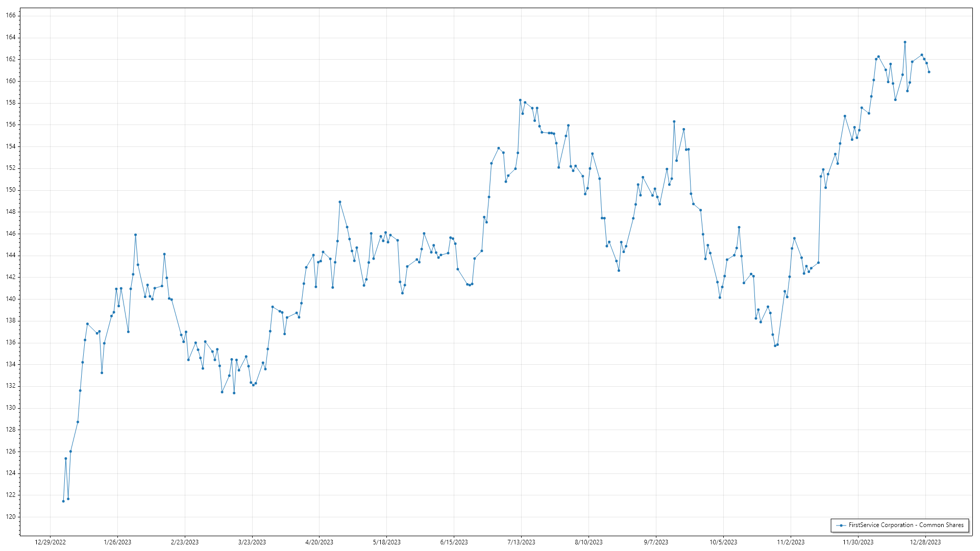Click the first data point of the series

coord(63,501)
